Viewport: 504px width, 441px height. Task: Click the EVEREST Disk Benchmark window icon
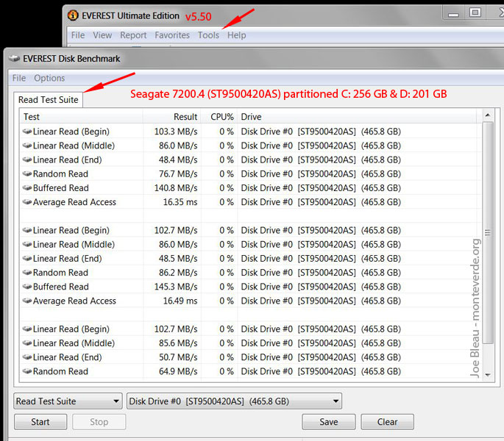click(x=15, y=59)
